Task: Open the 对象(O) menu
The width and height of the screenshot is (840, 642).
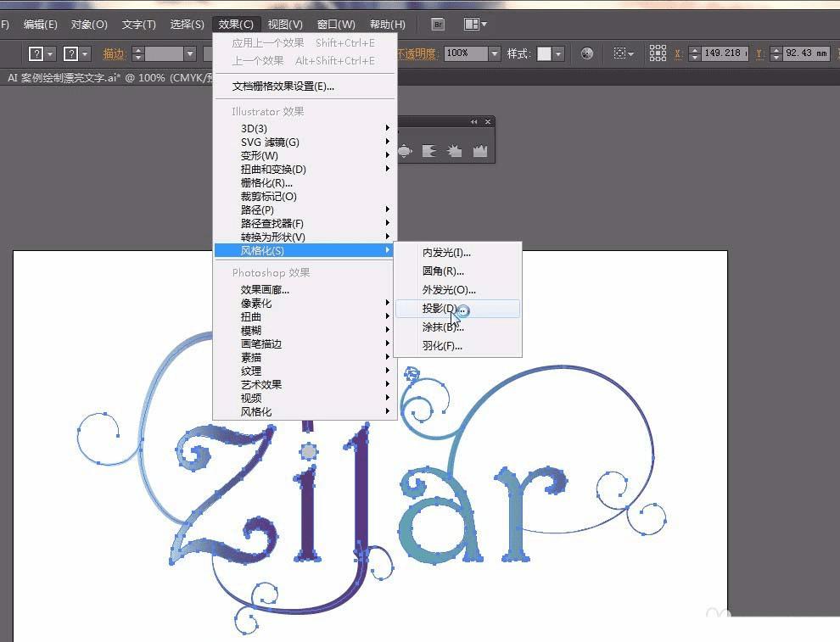Action: [x=89, y=25]
